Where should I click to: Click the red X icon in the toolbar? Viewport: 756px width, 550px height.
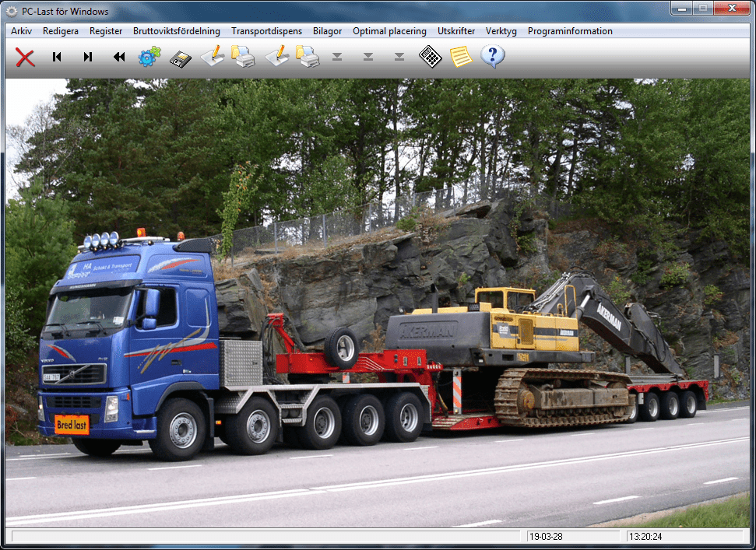[x=25, y=58]
